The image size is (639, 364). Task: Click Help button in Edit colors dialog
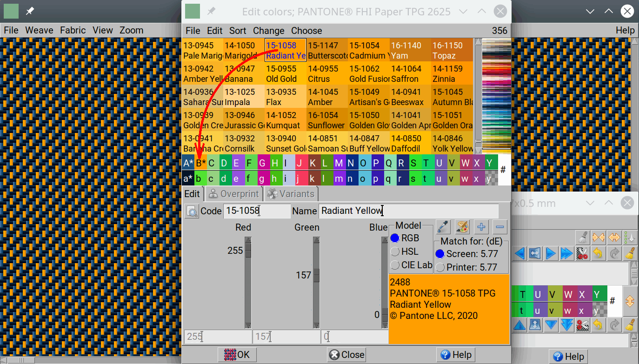pos(456,355)
